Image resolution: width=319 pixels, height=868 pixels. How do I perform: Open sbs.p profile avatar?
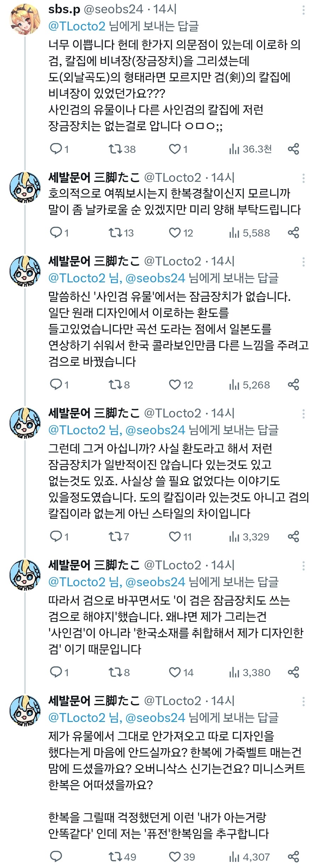coord(25,19)
